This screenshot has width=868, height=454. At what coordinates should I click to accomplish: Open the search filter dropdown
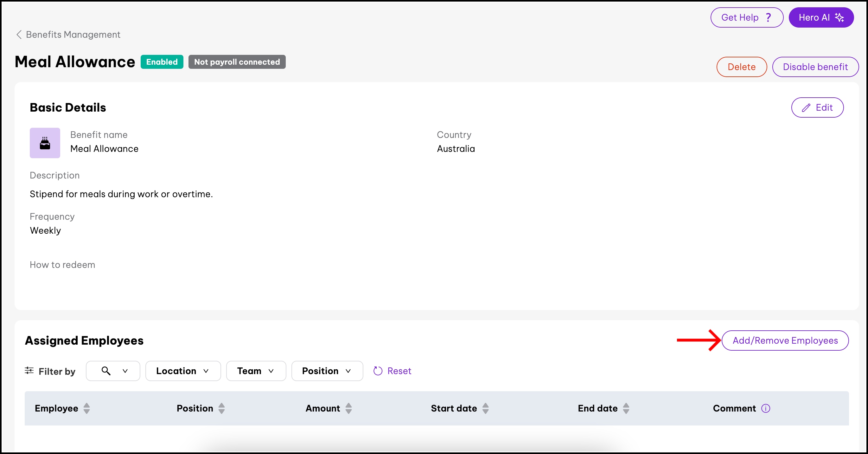(x=113, y=371)
